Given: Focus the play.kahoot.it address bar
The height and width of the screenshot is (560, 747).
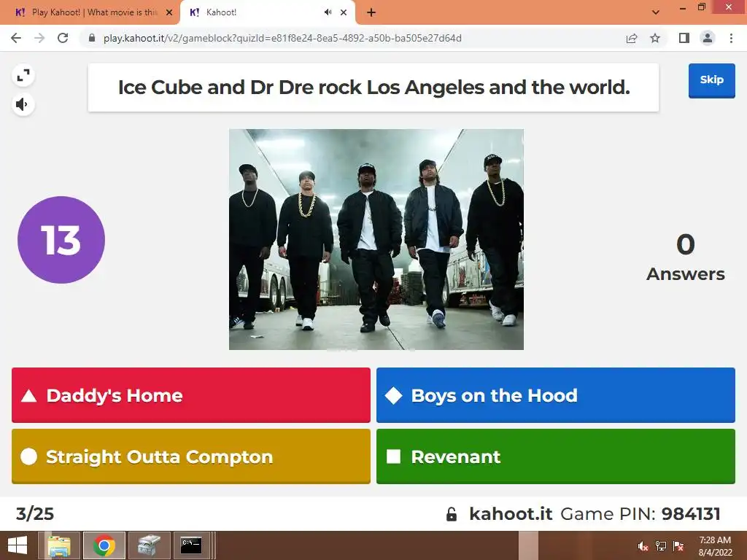Looking at the screenshot, I should 282,38.
